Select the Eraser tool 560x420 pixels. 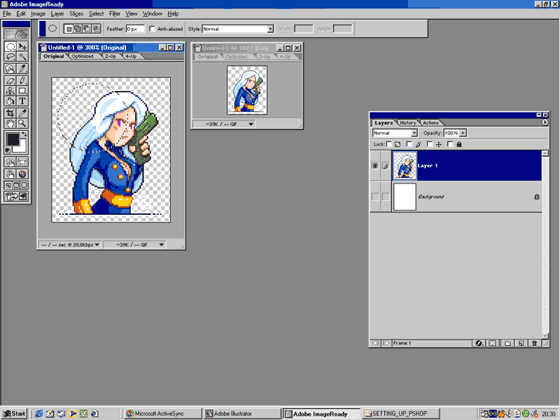(10, 80)
